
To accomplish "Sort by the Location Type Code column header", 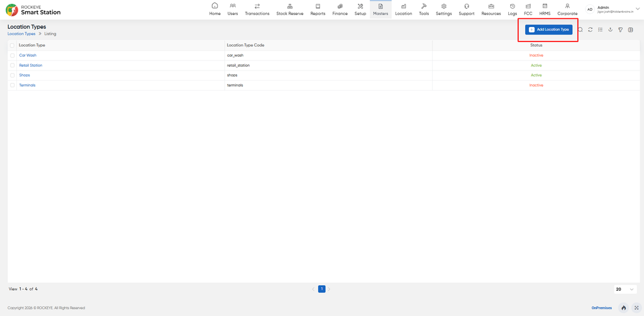I will [x=246, y=45].
